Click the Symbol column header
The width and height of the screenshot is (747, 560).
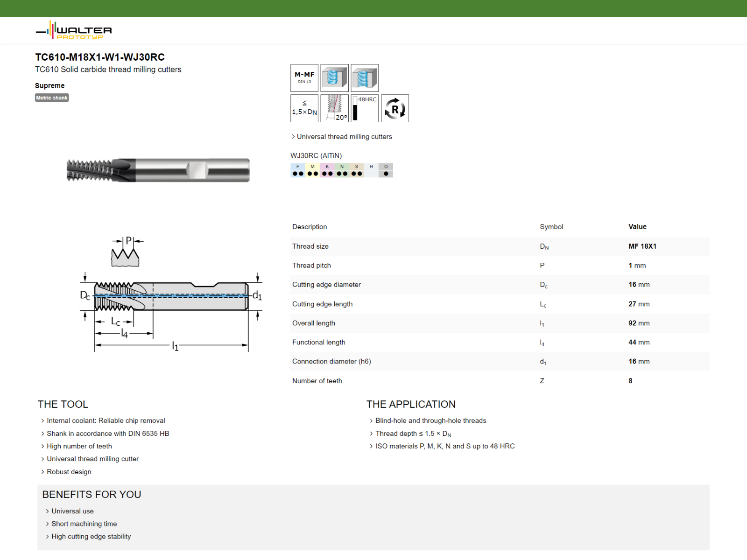(551, 227)
